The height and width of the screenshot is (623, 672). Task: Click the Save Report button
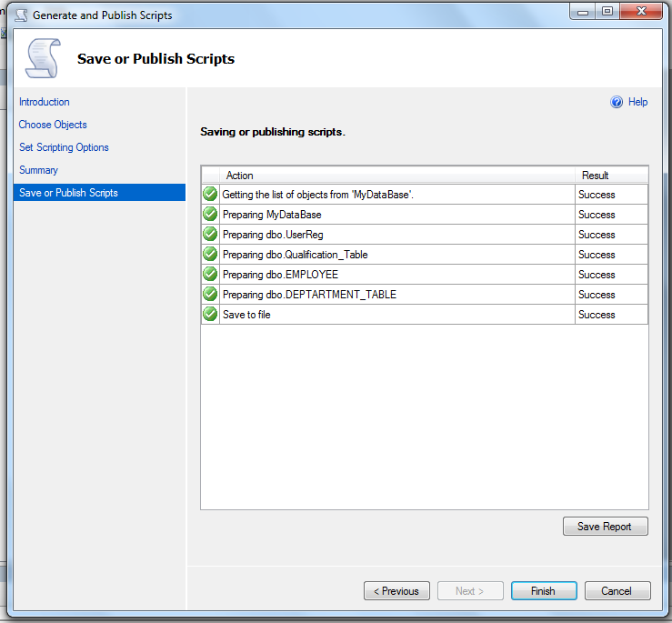605,526
